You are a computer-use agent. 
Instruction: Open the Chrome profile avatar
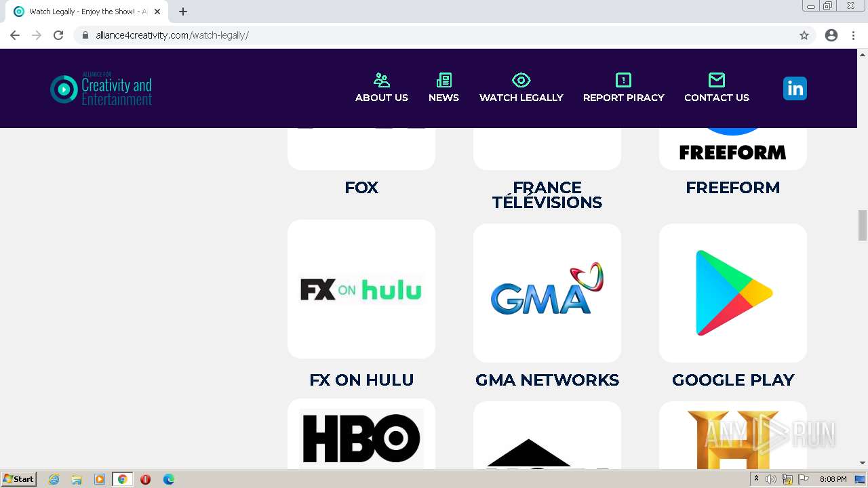831,35
